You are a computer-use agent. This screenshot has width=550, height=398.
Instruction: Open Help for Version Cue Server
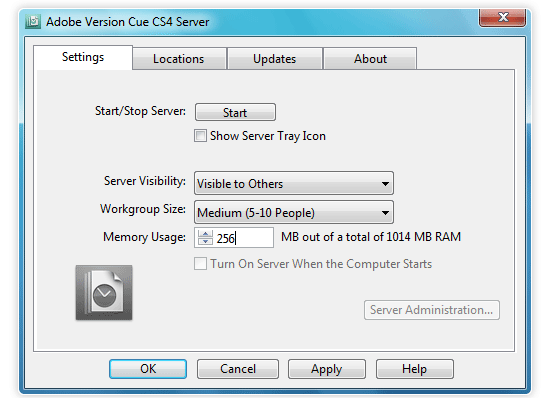click(x=415, y=369)
